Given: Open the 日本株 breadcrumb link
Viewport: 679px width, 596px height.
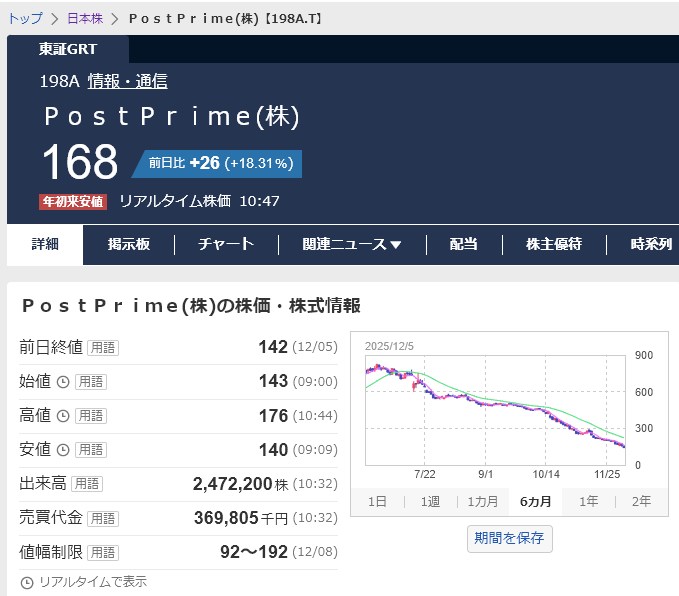Looking at the screenshot, I should pos(85,19).
